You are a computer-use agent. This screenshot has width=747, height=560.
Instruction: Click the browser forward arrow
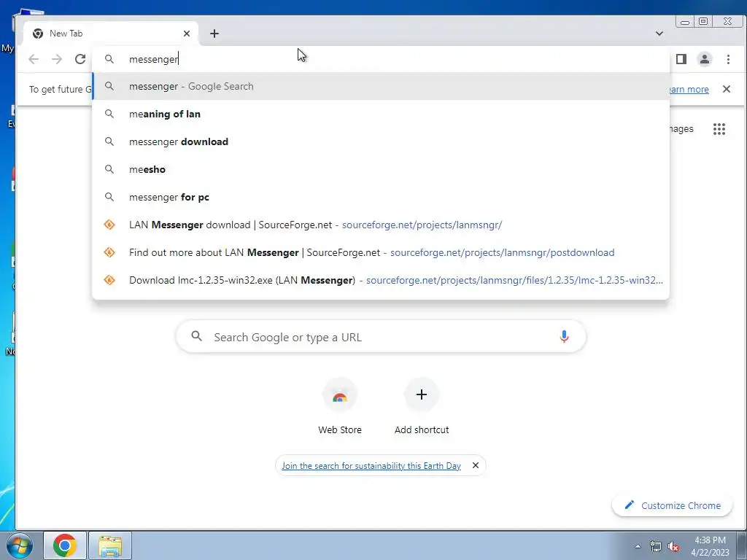pyautogui.click(x=57, y=59)
